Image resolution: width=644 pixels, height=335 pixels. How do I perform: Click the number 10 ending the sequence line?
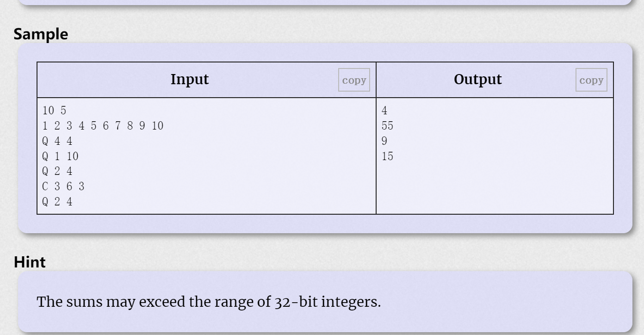tap(157, 125)
